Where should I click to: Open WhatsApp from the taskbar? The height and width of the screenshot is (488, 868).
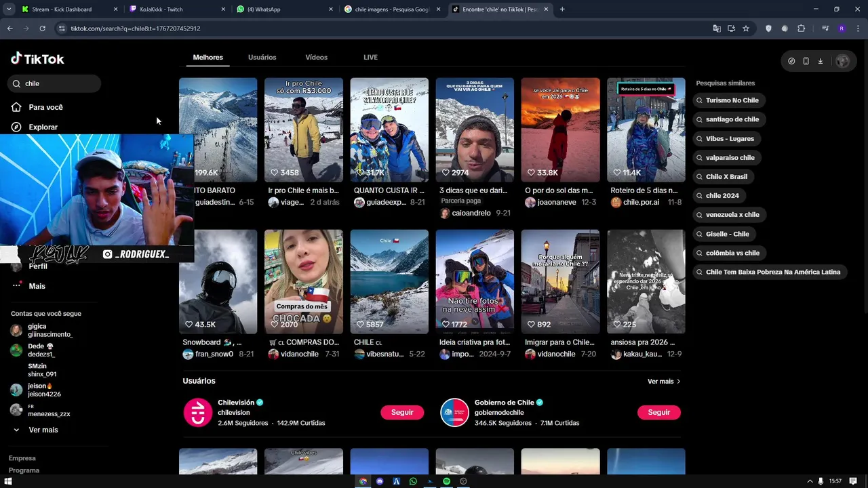pos(413,481)
